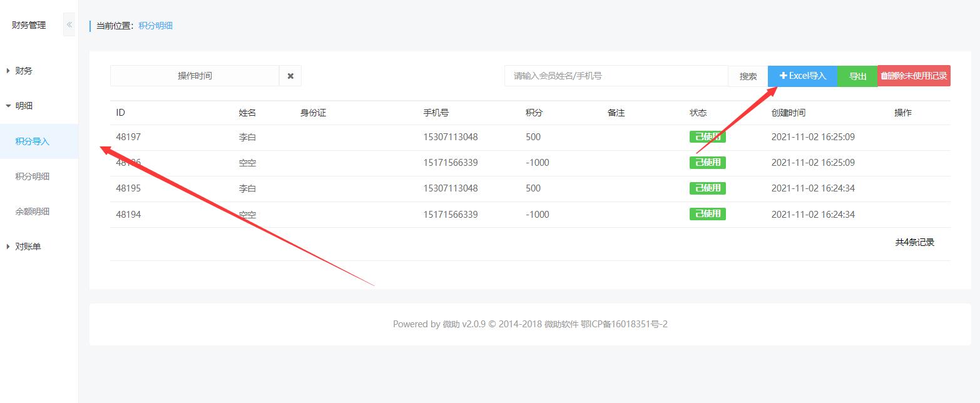Select 积分导入 in the sidebar menu
This screenshot has width=980, height=403.
(33, 141)
